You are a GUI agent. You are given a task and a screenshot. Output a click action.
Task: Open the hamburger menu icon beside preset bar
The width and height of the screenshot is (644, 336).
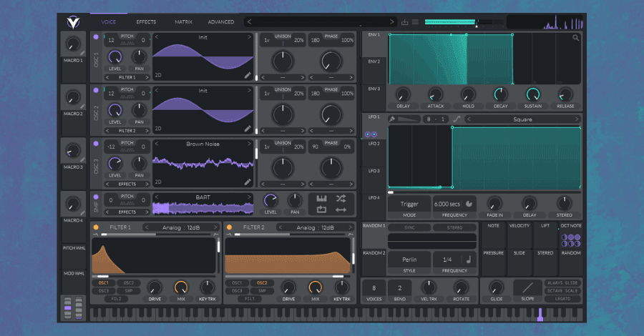pos(415,21)
